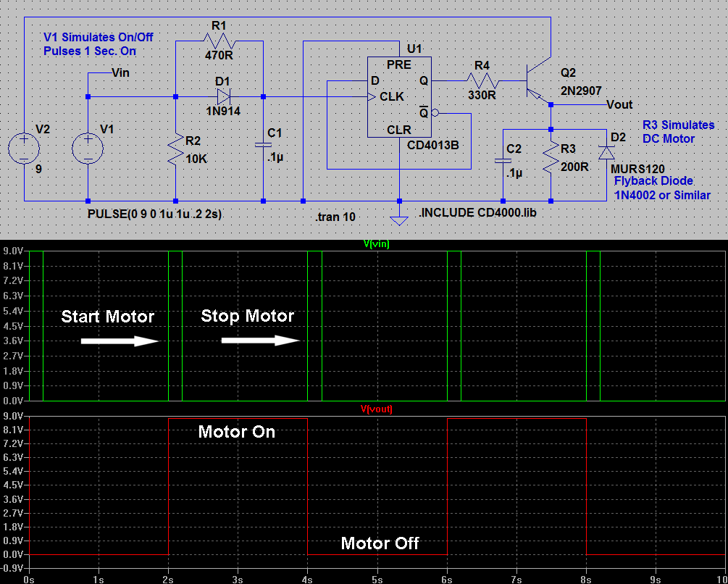Click the 330R resistor value

(482, 95)
